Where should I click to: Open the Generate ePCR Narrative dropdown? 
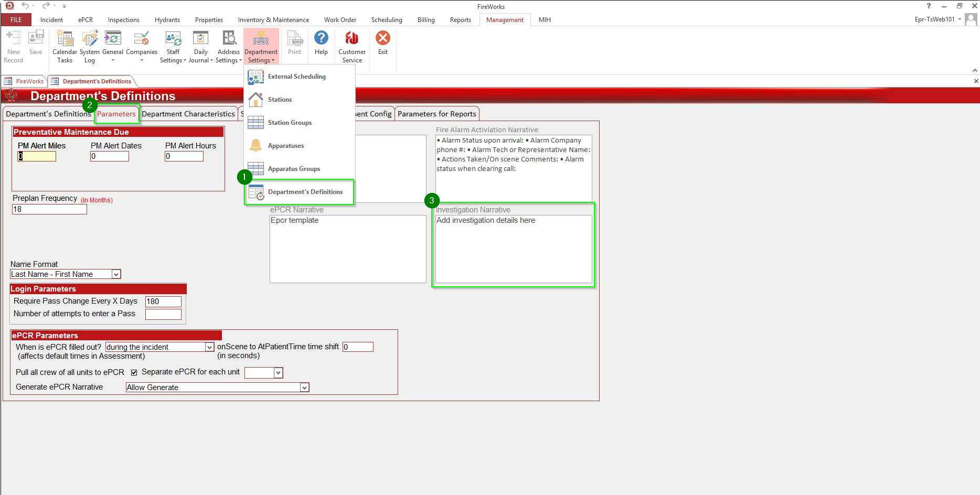point(304,388)
